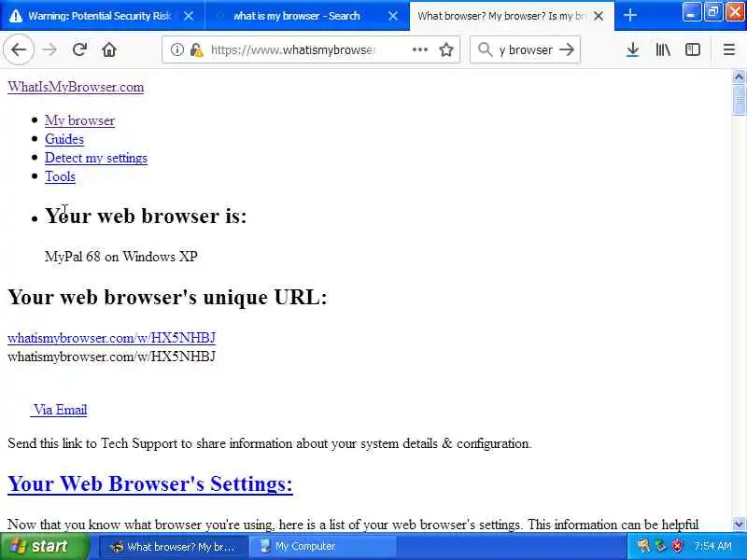
Task: Open the Downloads panel
Action: (x=632, y=49)
